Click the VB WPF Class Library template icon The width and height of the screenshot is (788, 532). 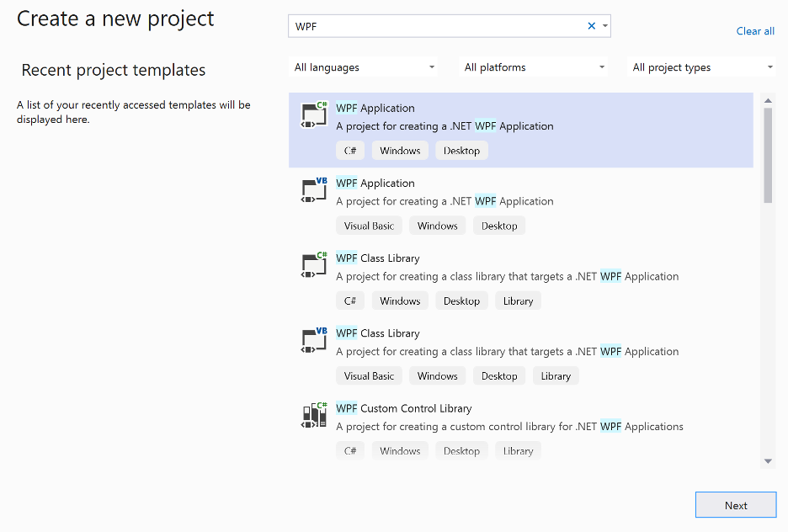pos(314,340)
